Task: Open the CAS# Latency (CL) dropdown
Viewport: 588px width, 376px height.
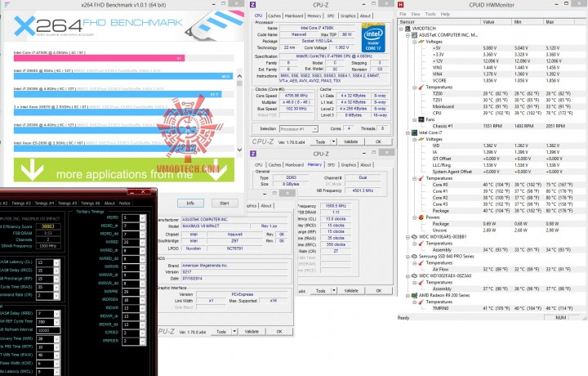Action: 56,262
